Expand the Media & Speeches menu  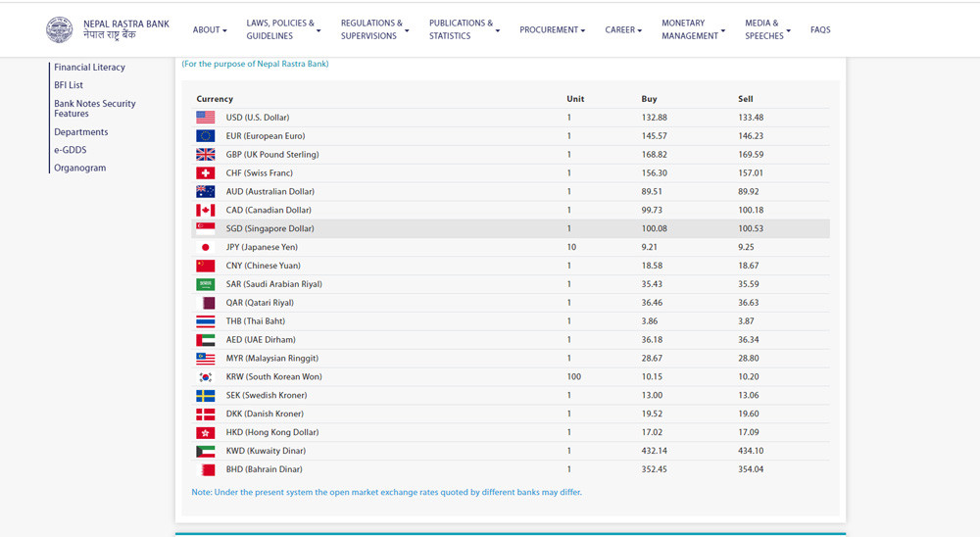767,29
